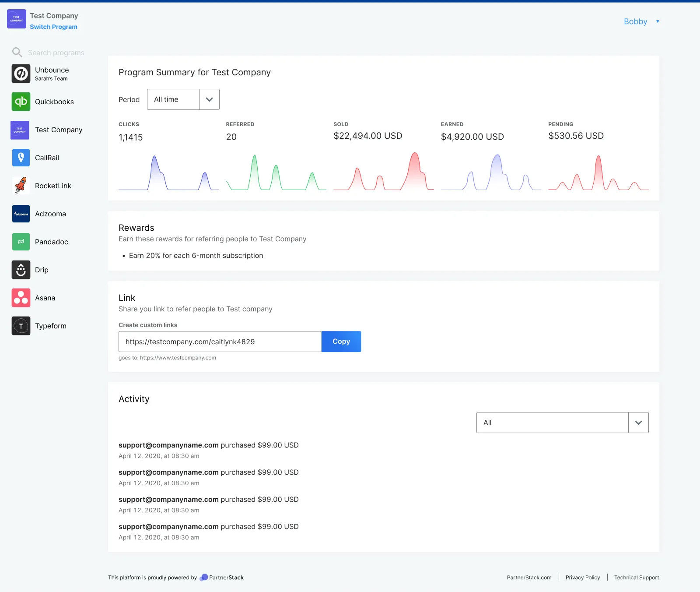The width and height of the screenshot is (700, 592).
Task: Click the $22,494.00 USD sold value
Action: (367, 136)
